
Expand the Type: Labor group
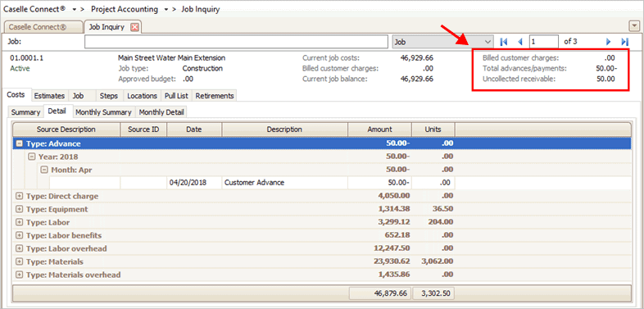click(x=19, y=222)
